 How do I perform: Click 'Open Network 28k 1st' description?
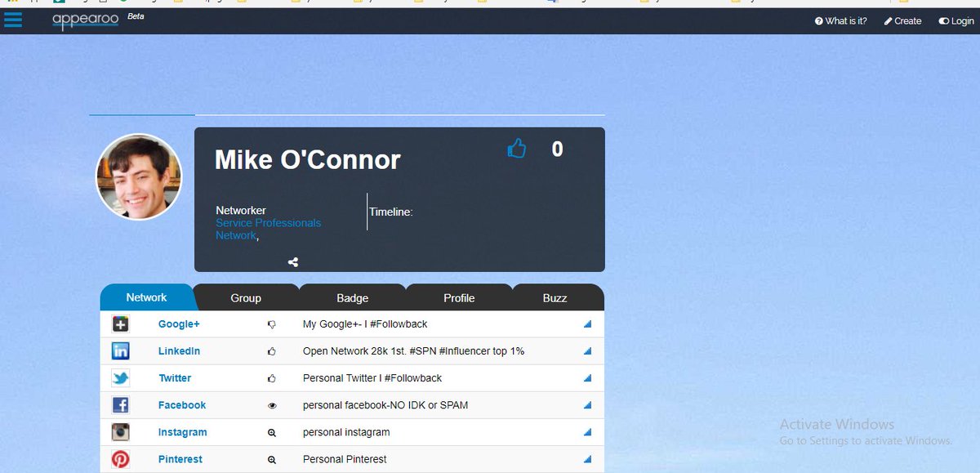tap(413, 351)
